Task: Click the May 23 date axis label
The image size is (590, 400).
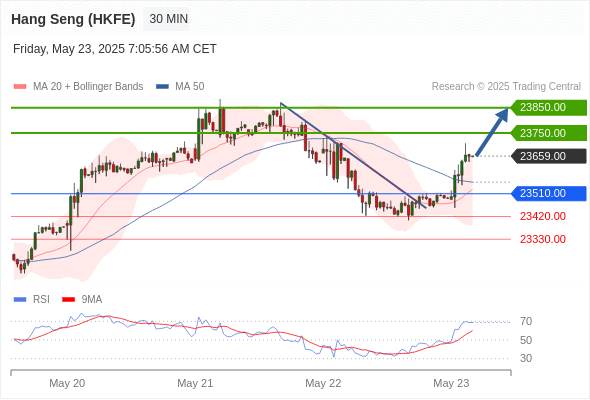Action: 451,383
